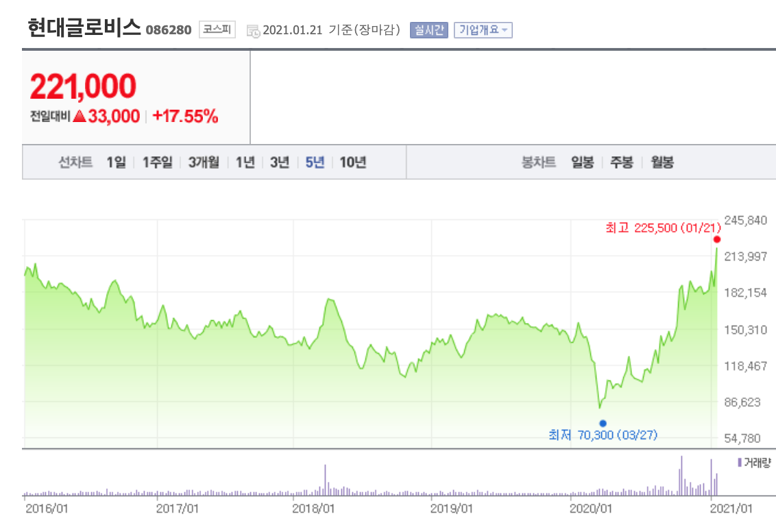Click the 2016/01 axis label
776x532 pixels.
tap(46, 509)
